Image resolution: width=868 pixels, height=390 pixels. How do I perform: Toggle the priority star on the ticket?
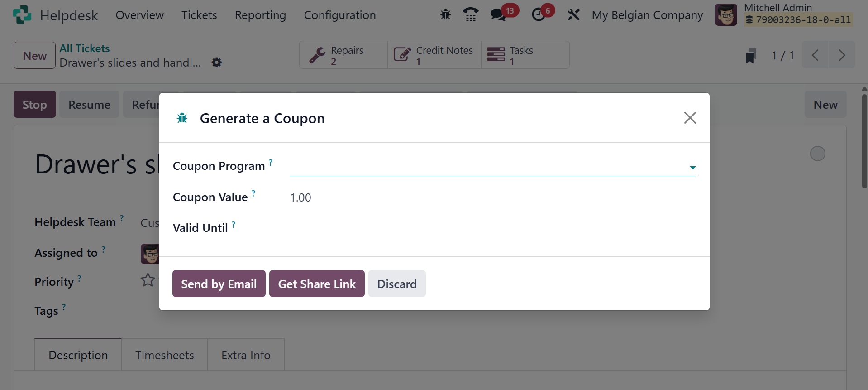click(x=148, y=280)
